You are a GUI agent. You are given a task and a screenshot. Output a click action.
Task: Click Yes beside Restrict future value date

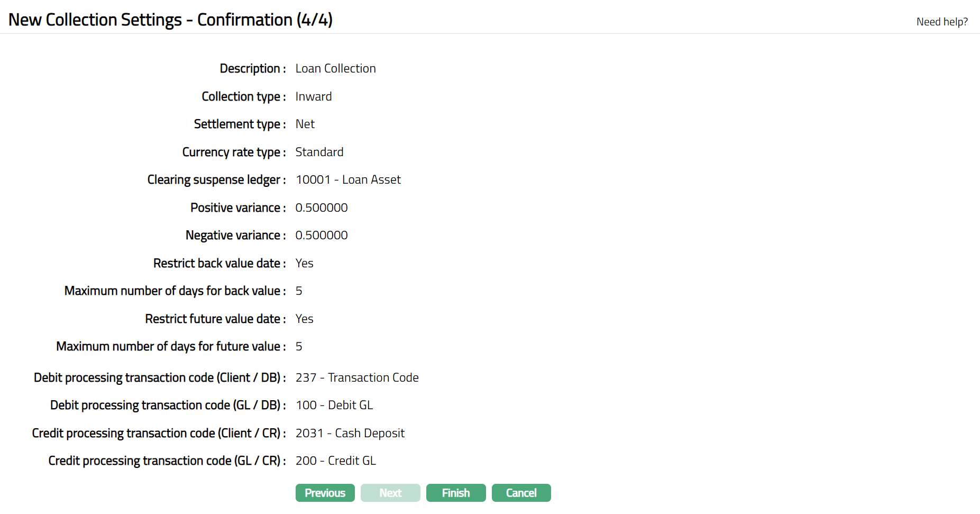pyautogui.click(x=304, y=319)
